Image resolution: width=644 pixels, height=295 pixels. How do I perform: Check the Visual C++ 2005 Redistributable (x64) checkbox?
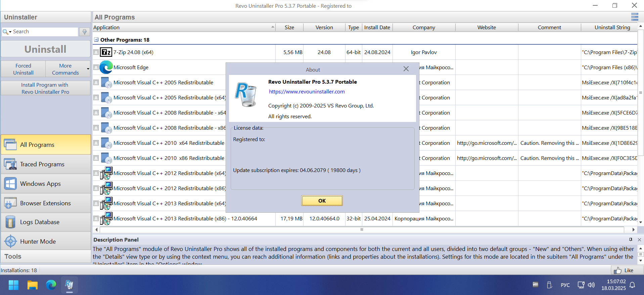coord(96,97)
